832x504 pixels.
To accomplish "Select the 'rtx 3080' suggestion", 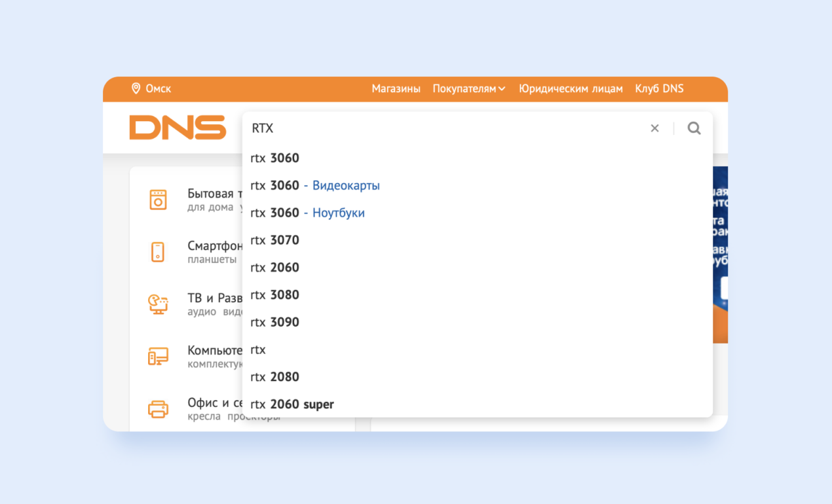I will point(478,295).
